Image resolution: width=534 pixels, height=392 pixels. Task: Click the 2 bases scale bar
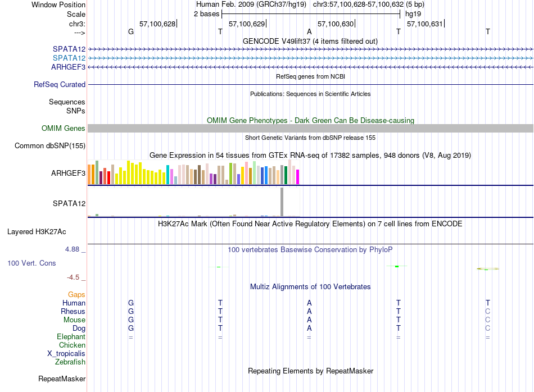click(311, 14)
